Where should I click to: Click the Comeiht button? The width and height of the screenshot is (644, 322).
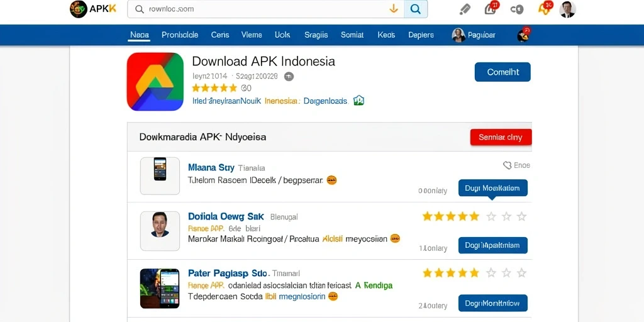(x=502, y=72)
